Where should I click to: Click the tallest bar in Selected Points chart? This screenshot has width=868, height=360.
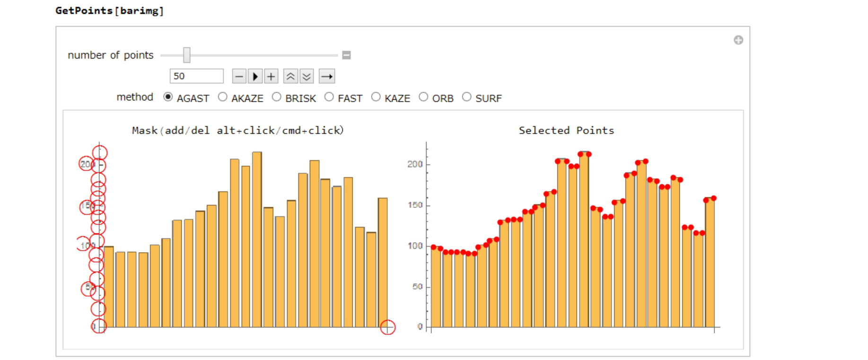[x=584, y=239]
